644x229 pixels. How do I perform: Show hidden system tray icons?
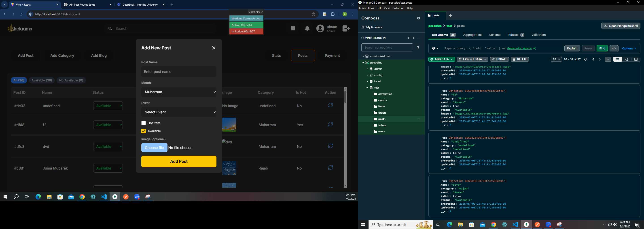[x=604, y=225]
